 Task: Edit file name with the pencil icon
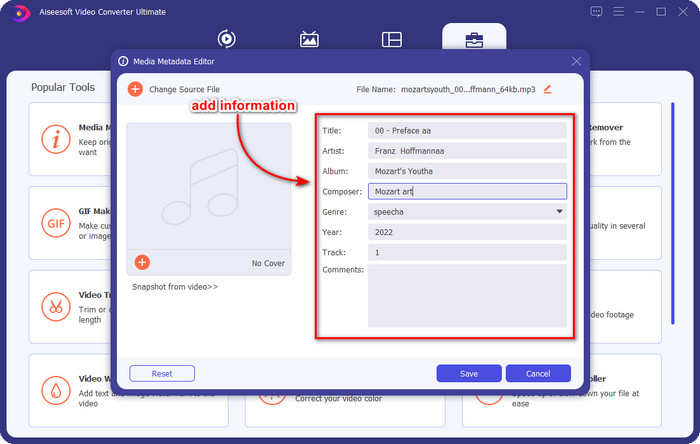coord(548,89)
